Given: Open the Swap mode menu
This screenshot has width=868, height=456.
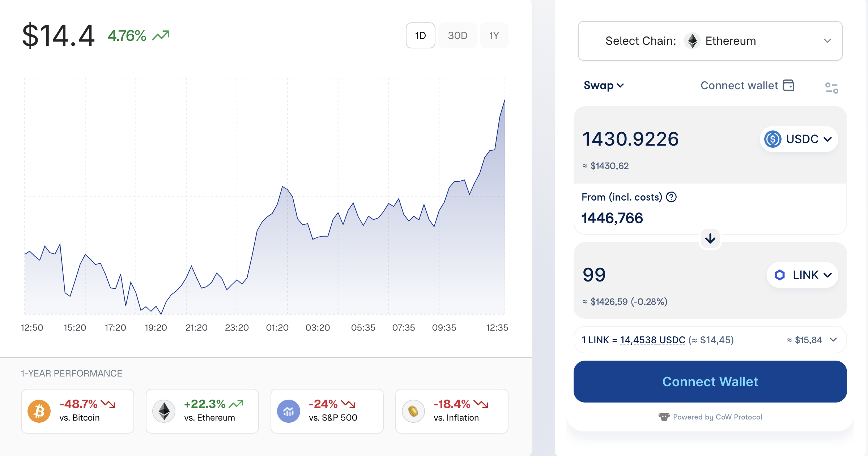Looking at the screenshot, I should pos(603,85).
